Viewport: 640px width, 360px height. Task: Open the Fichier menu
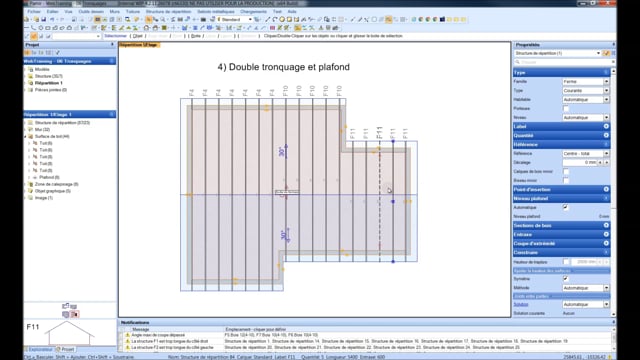point(34,12)
